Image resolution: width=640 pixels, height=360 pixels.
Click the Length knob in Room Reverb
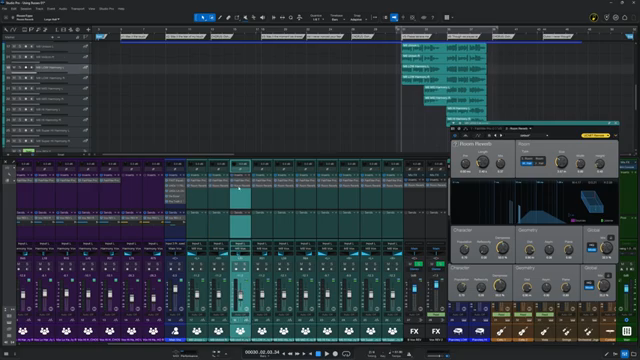(483, 162)
